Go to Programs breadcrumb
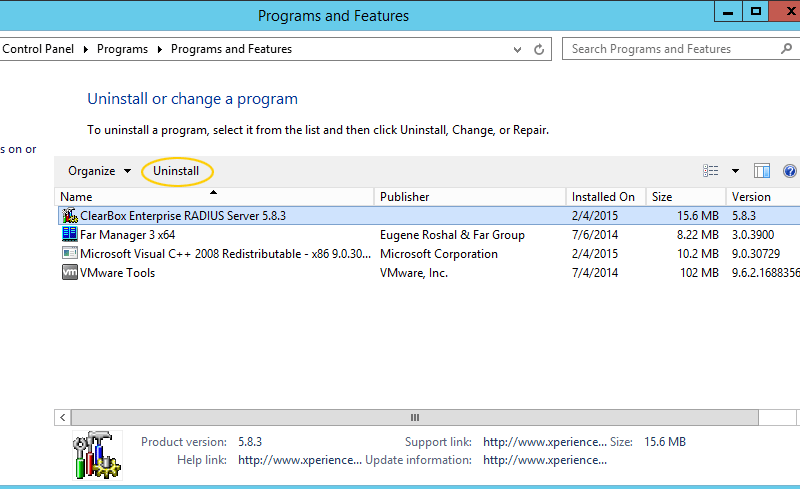Viewport: 800px width, 489px height. 122,49
